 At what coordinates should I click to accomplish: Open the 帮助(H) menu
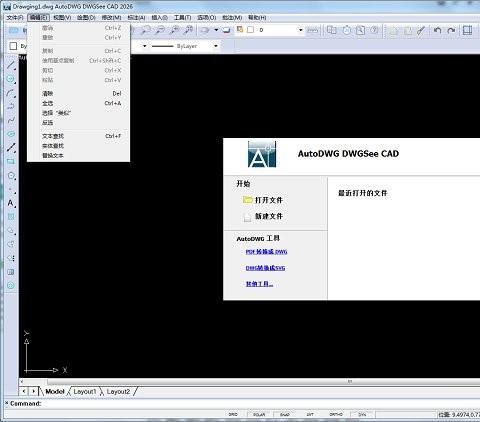point(257,17)
